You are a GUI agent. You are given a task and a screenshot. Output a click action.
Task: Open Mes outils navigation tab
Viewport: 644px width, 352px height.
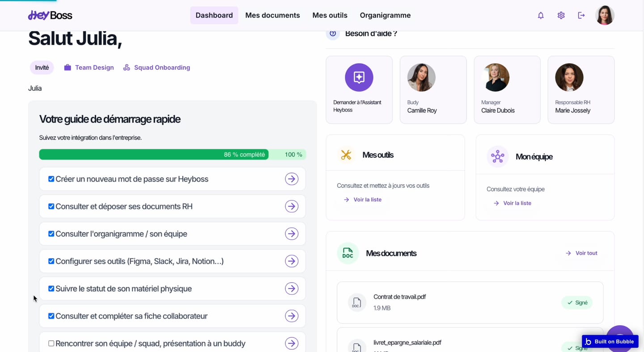(330, 15)
